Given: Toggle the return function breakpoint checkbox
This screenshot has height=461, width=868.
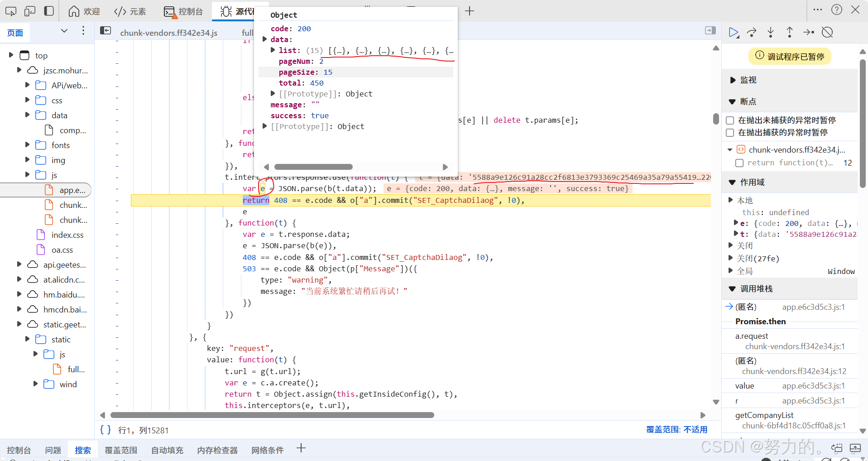Looking at the screenshot, I should pos(740,163).
